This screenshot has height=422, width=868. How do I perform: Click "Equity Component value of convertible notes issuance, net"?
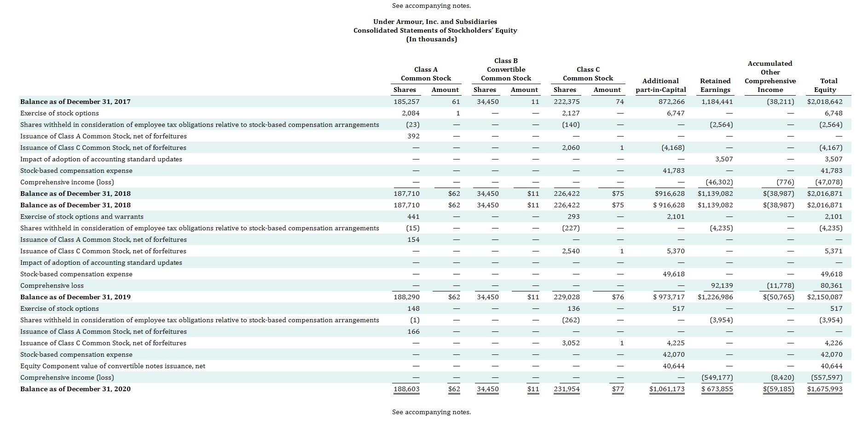[x=113, y=366]
